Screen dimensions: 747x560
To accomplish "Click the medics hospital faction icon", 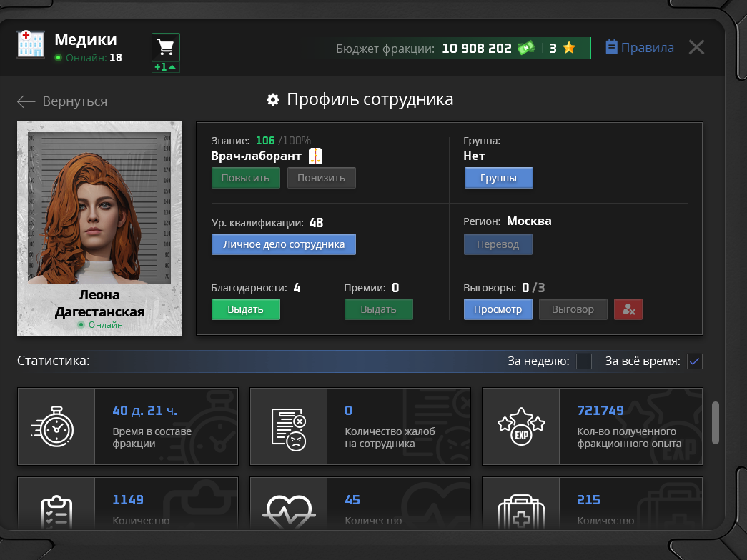I will 31,44.
